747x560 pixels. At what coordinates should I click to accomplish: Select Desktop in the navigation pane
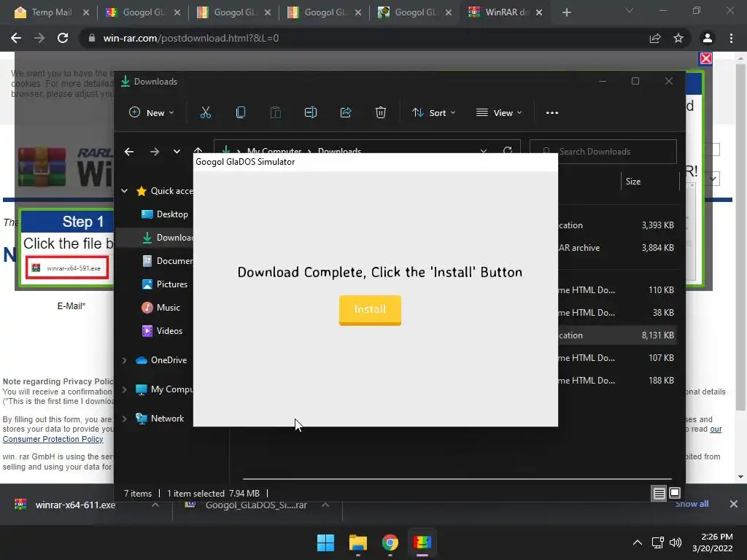pyautogui.click(x=165, y=214)
